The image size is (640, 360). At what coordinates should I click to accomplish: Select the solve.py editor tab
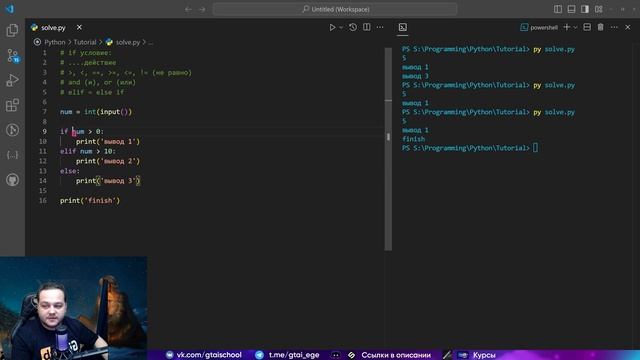53,28
